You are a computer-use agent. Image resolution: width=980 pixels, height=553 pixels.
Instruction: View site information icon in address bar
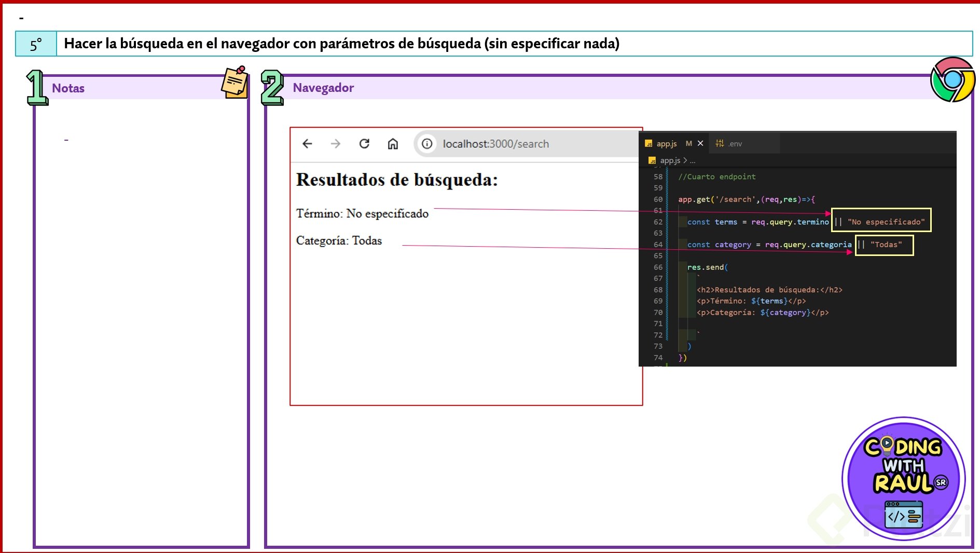click(x=427, y=144)
